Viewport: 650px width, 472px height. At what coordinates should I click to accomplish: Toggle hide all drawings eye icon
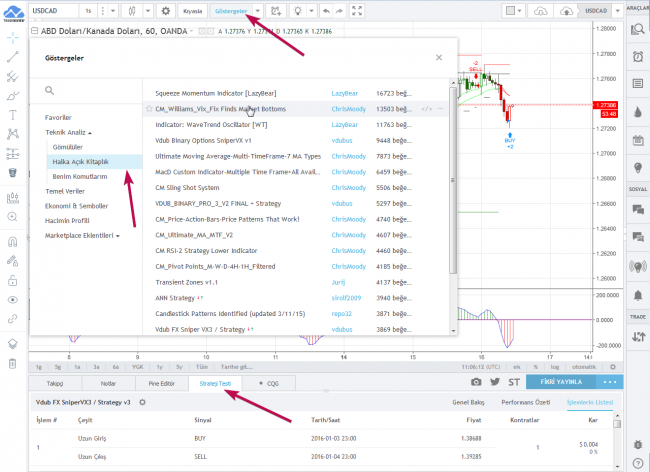13,300
